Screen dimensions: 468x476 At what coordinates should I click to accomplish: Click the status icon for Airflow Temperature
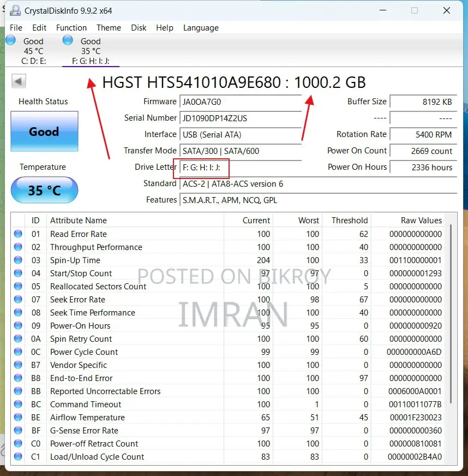(x=18, y=417)
